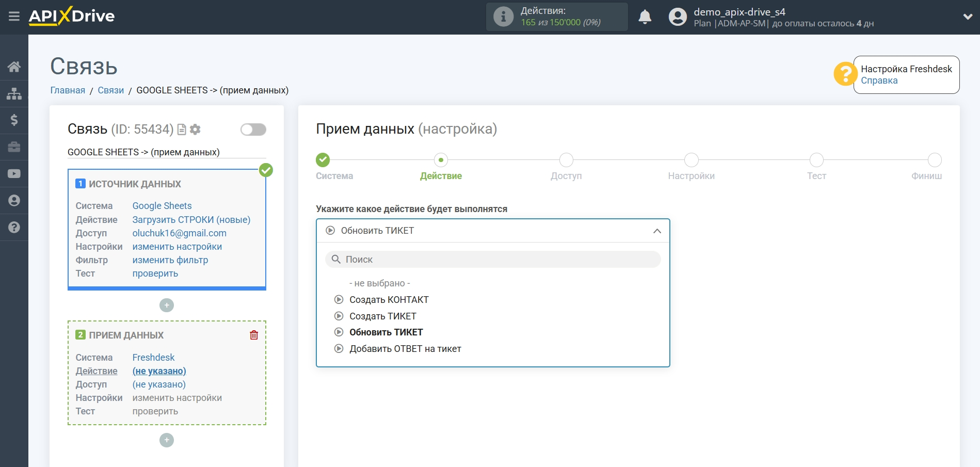Click the user avatar icon
980x467 pixels.
click(678, 17)
